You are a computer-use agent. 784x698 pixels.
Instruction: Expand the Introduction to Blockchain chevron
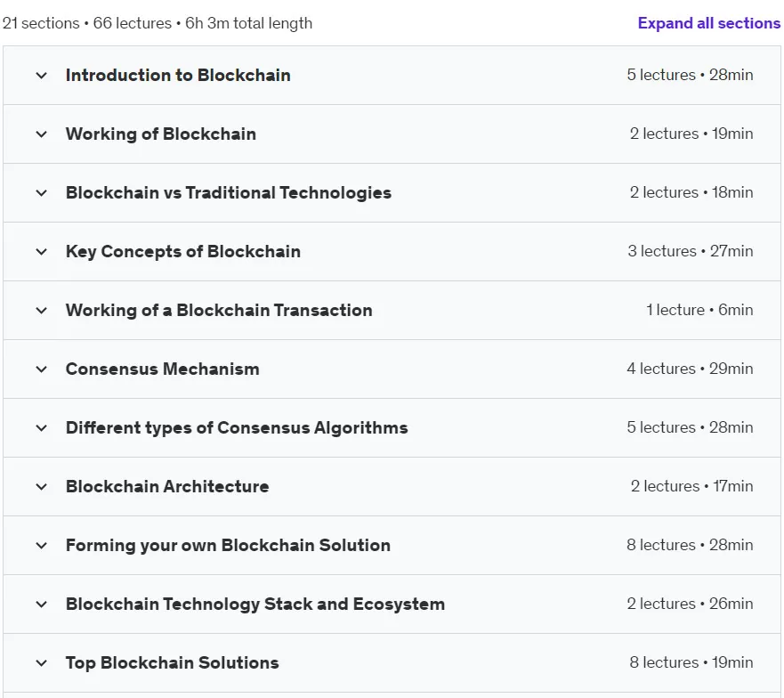(42, 76)
